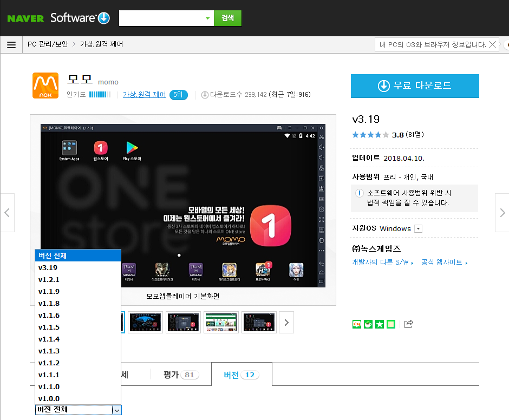Click the 모모앱플레이어 기본화면 caption

(x=183, y=296)
